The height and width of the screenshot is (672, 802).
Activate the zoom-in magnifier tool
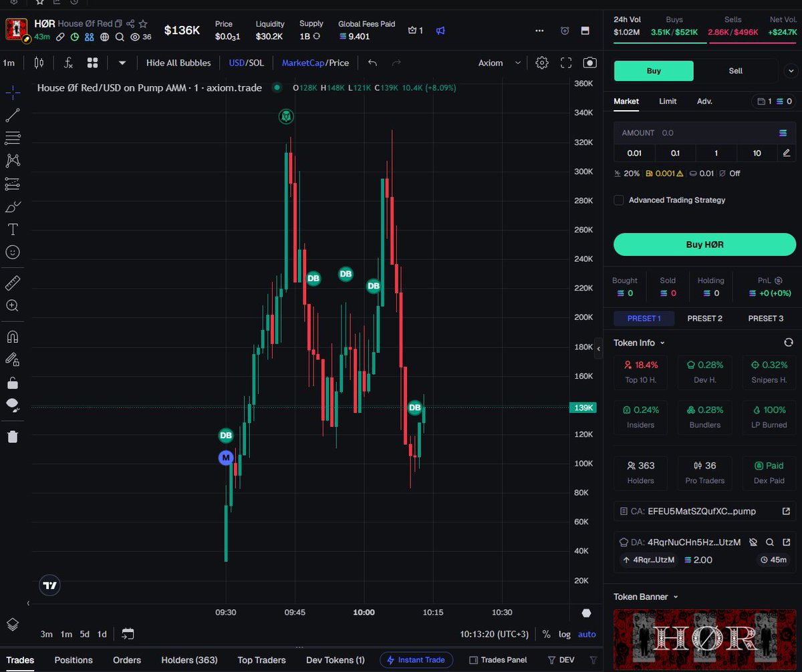[13, 305]
